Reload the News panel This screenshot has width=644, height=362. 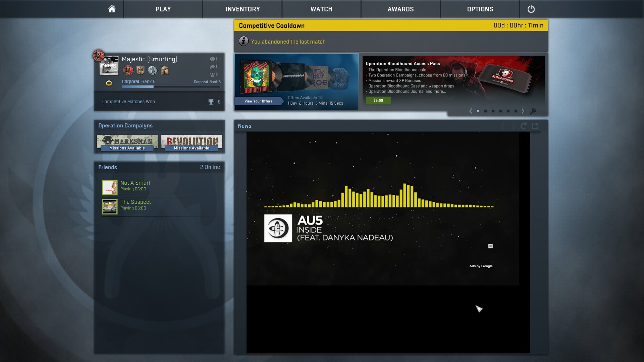(523, 126)
